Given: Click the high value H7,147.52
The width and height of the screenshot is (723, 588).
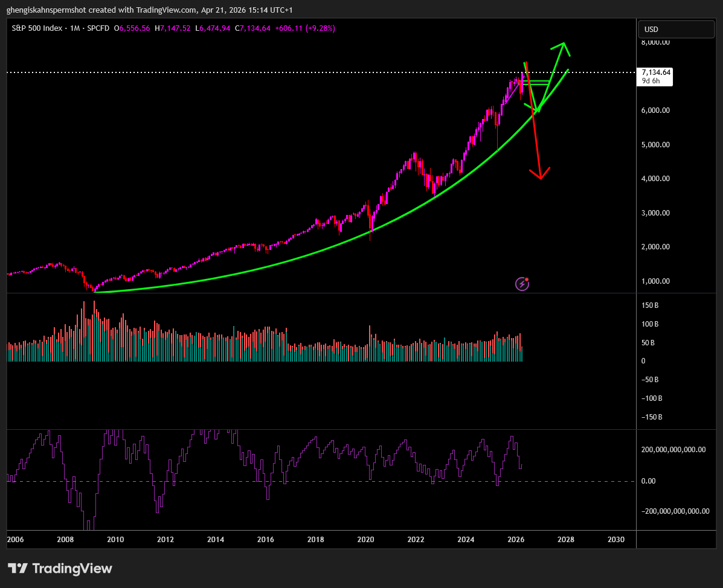Looking at the screenshot, I should (173, 28).
